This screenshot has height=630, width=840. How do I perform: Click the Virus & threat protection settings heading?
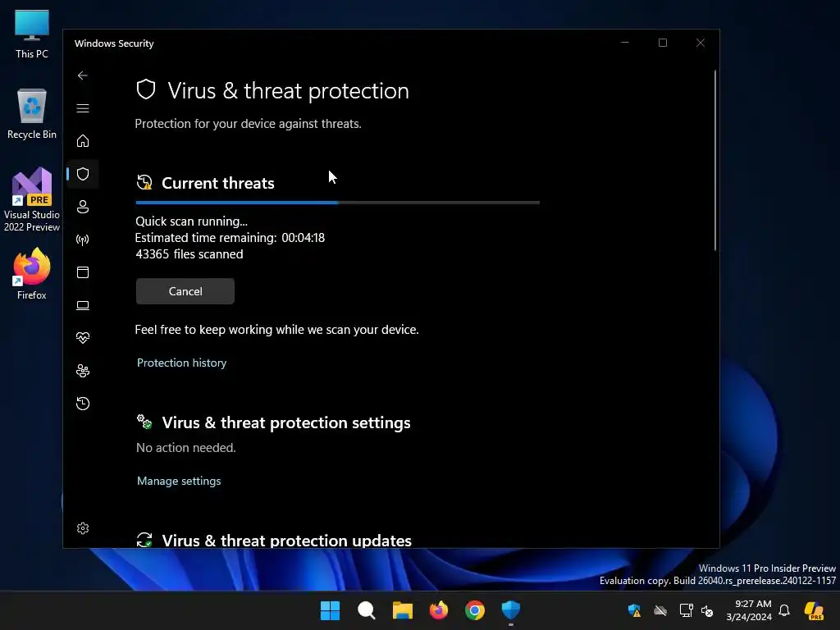pos(286,422)
